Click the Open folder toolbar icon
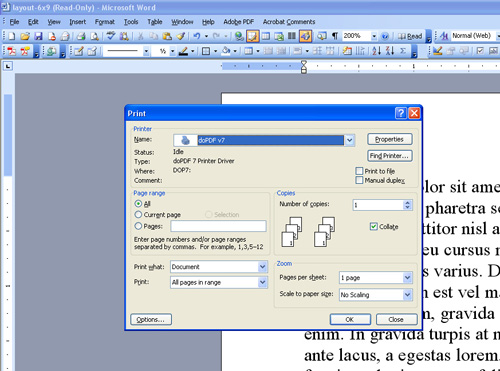 coord(25,36)
